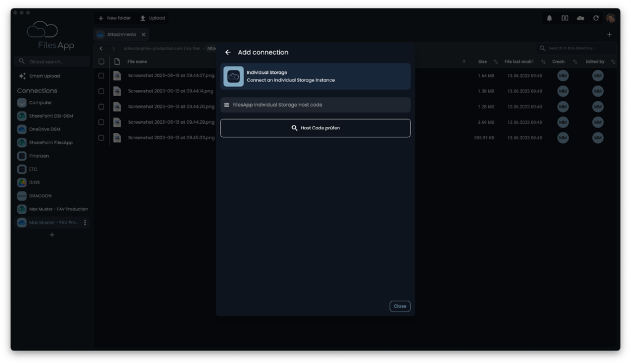
Task: Focus the Global search field
Action: [52, 62]
